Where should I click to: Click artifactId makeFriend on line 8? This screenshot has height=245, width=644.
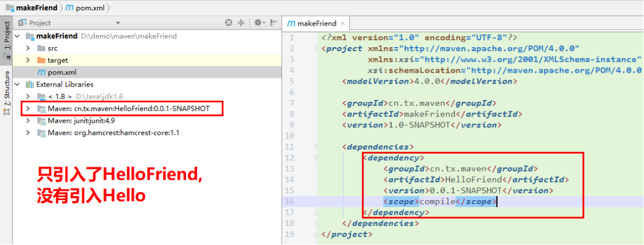[x=432, y=114]
